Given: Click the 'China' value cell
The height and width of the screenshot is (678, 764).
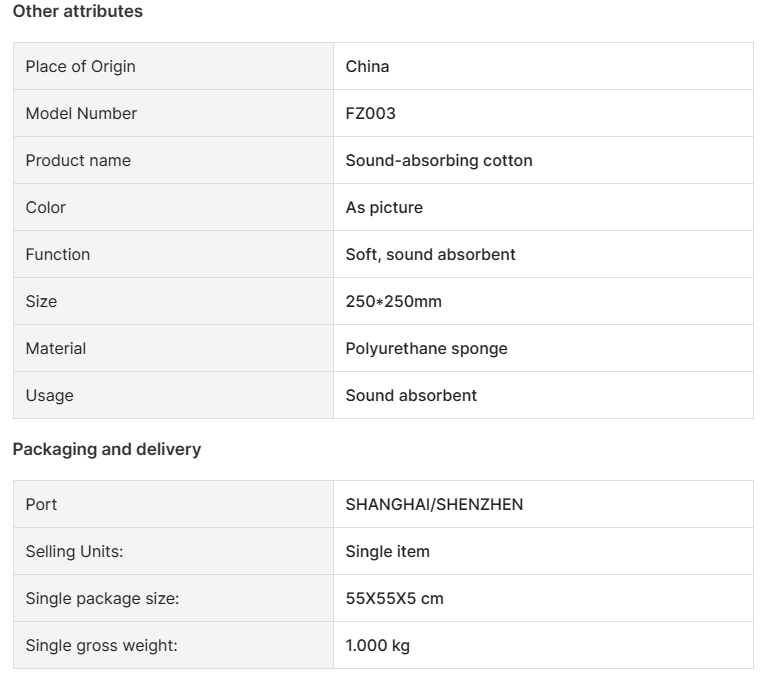Looking at the screenshot, I should [x=543, y=66].
